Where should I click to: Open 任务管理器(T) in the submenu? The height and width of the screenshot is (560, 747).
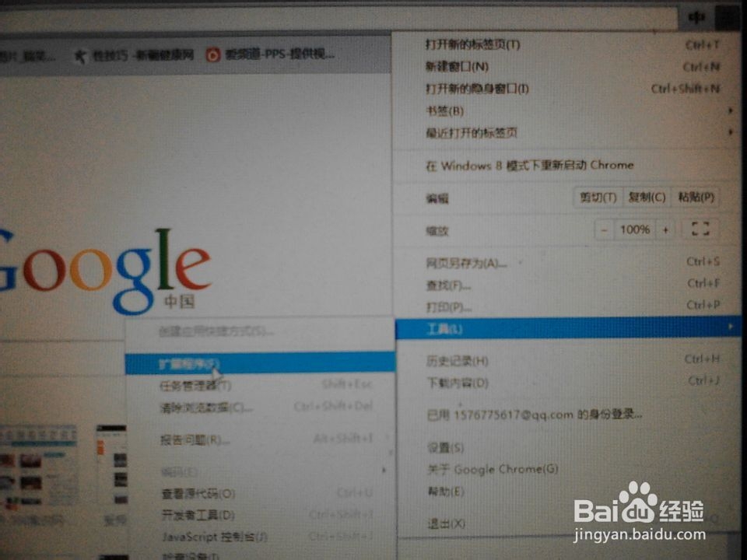tap(260, 385)
